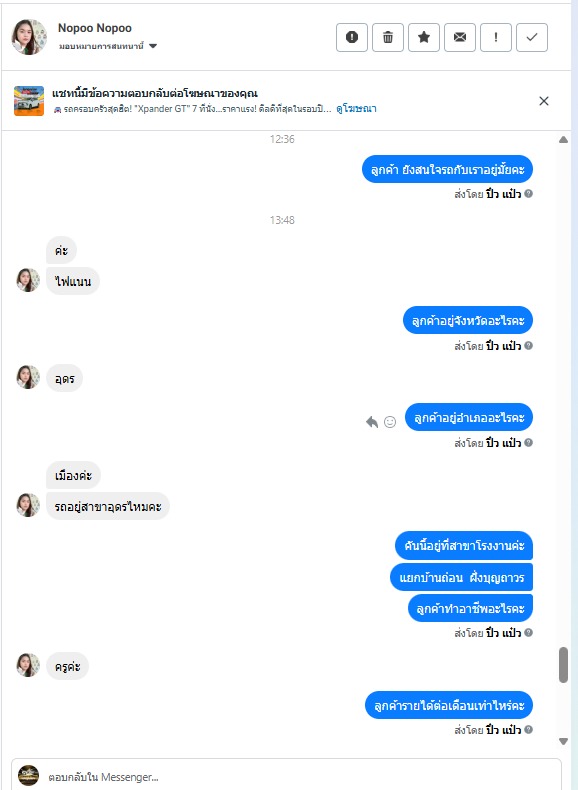Select the customer message รถอยู่สาขาอุดรไหมคะ
The image size is (578, 790).
pos(108,506)
